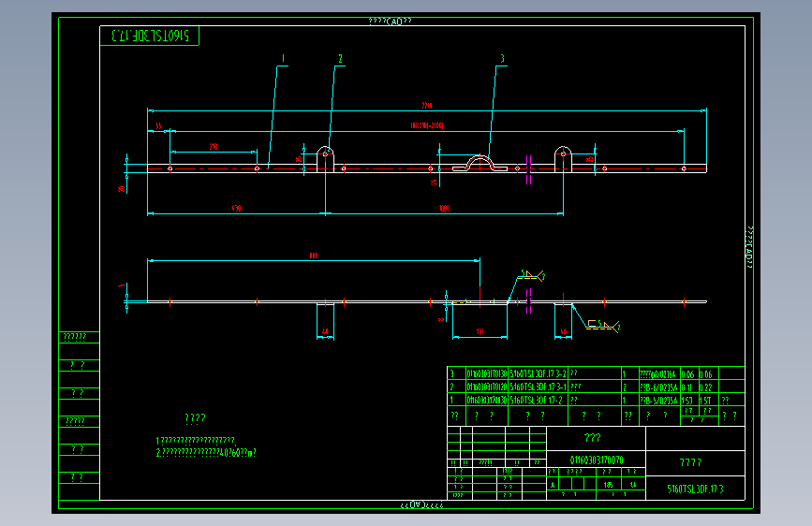Click the 40 dimension under the right bracket
The width and height of the screenshot is (812, 526).
pyautogui.click(x=564, y=331)
